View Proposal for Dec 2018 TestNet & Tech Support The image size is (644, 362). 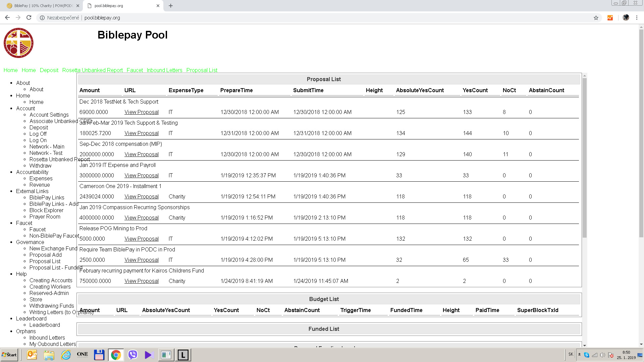[x=142, y=112]
